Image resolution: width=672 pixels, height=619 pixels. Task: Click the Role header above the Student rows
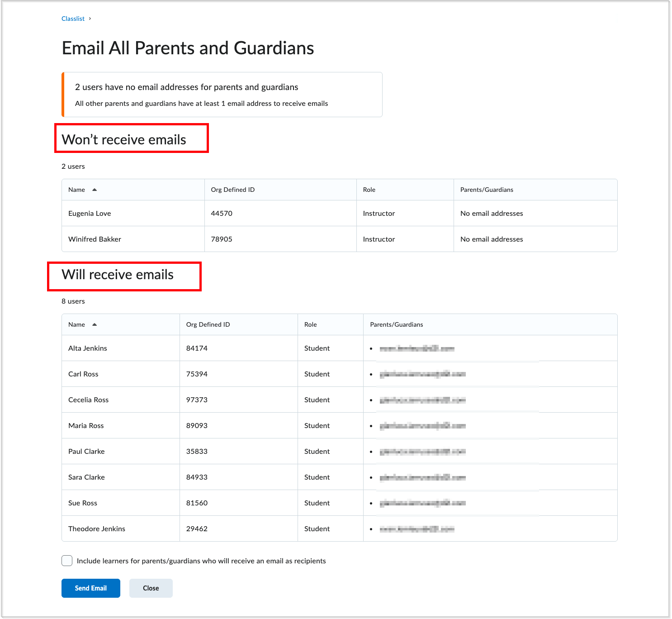click(x=310, y=324)
